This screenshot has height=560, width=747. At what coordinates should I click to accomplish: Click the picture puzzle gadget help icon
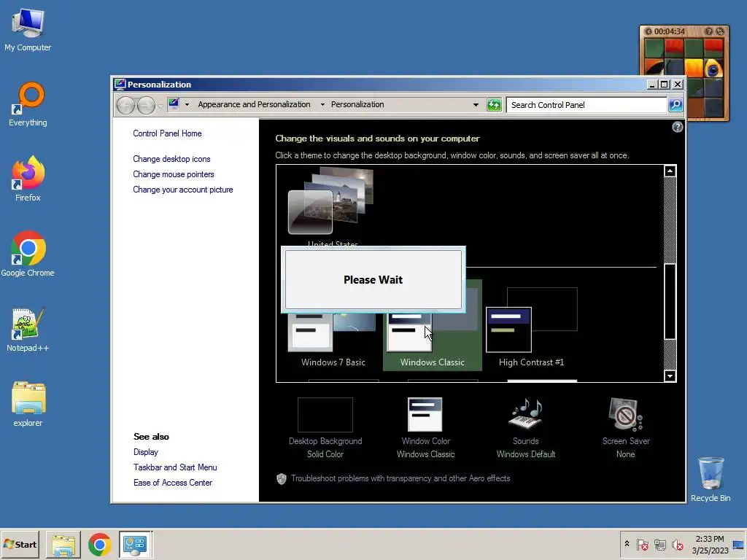pos(709,31)
